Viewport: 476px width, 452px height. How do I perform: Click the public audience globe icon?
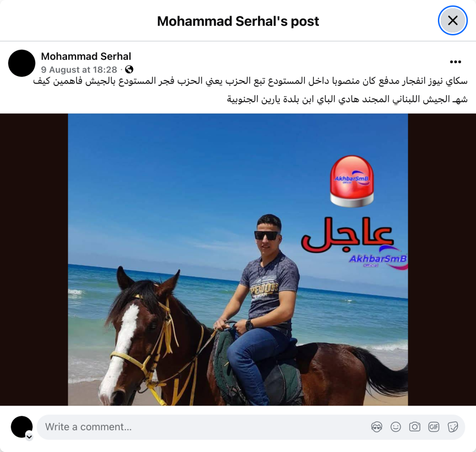coord(129,70)
